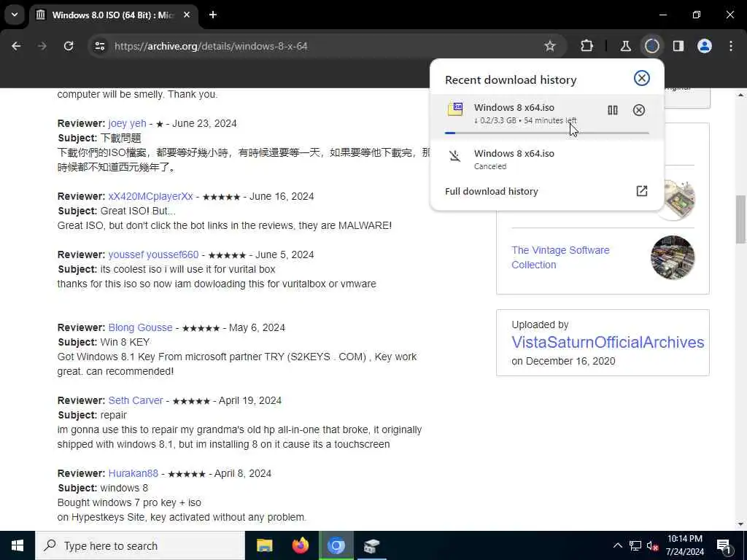Open the tab search dropdown arrow
The image size is (747, 560).
coord(15,15)
